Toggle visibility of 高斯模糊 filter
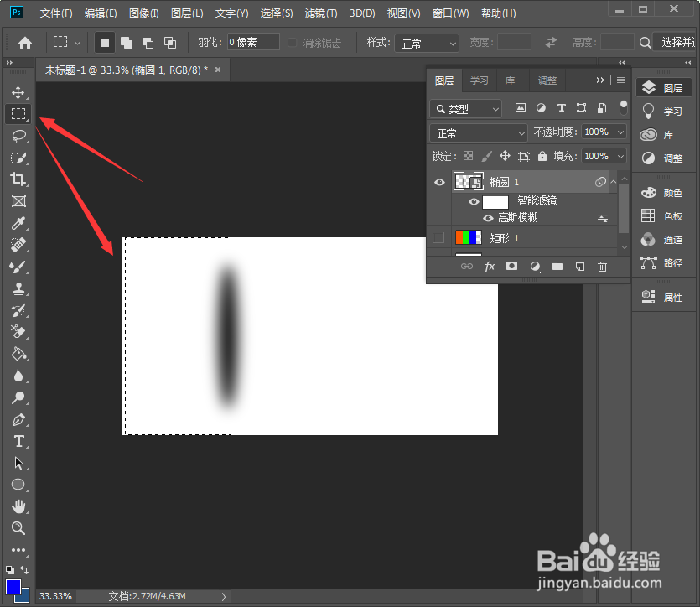This screenshot has height=607, width=700. [x=489, y=218]
